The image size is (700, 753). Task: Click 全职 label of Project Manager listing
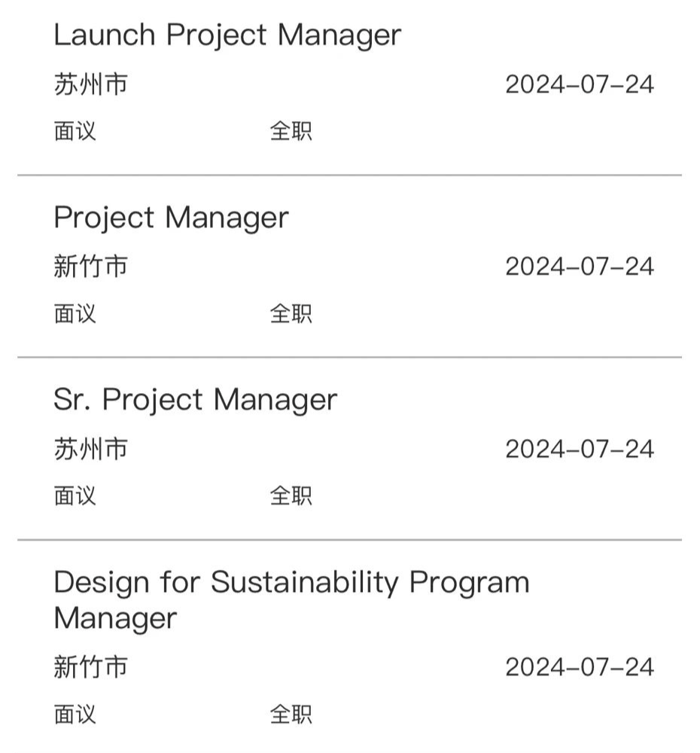pyautogui.click(x=291, y=313)
